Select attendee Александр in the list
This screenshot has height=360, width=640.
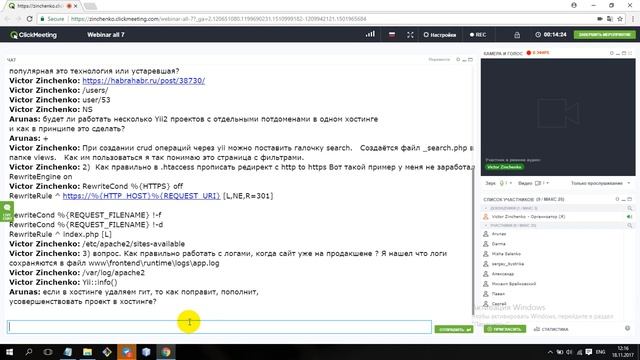502,274
